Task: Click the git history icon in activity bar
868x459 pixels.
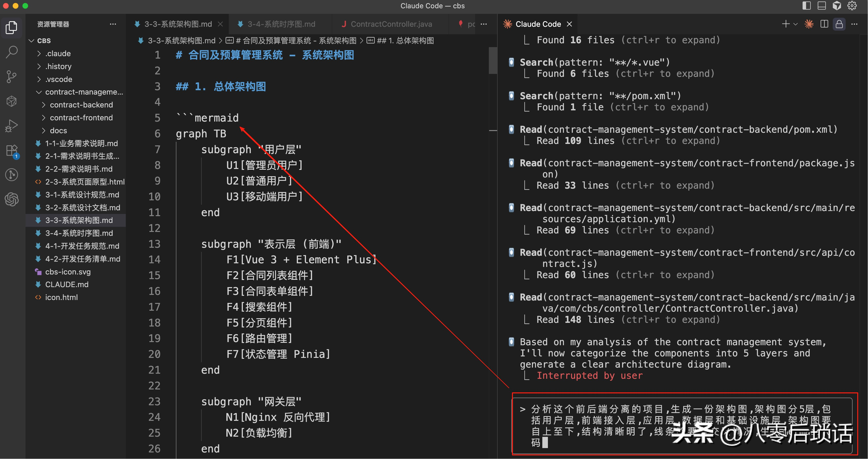Action: pos(12,175)
